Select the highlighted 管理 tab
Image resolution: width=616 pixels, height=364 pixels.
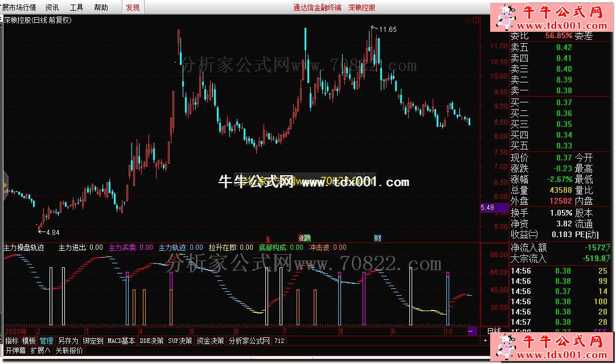click(x=46, y=341)
